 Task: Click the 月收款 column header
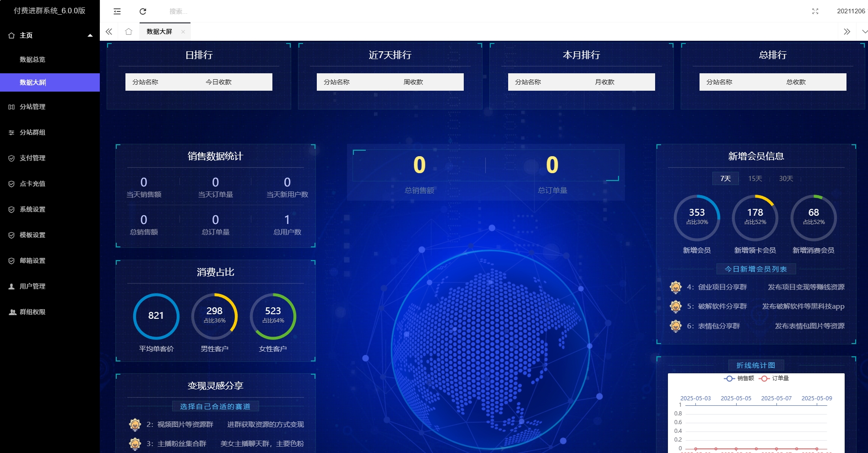point(605,82)
